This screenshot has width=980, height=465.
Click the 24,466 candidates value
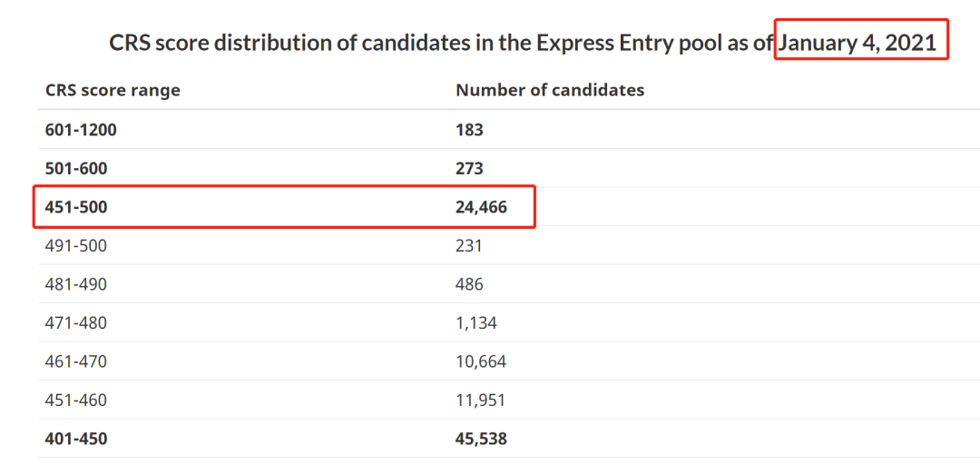coord(481,207)
